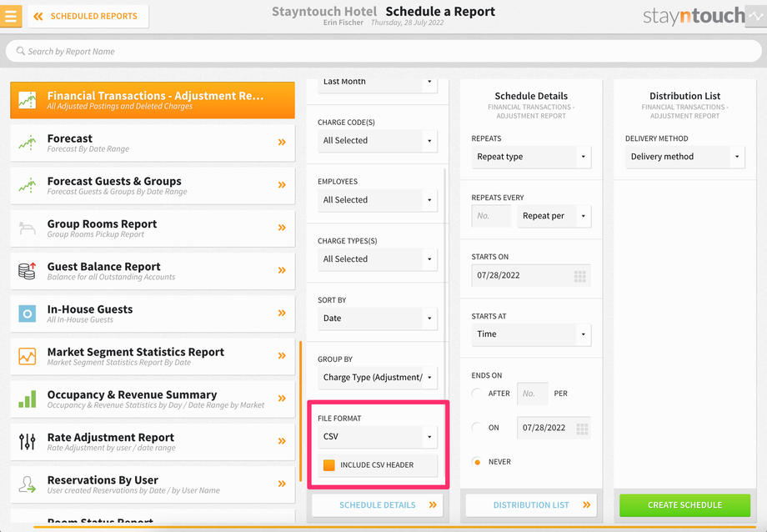Screen dimensions: 767x532
Task: Open the Starts At Time dropdown
Action: pyautogui.click(x=531, y=334)
